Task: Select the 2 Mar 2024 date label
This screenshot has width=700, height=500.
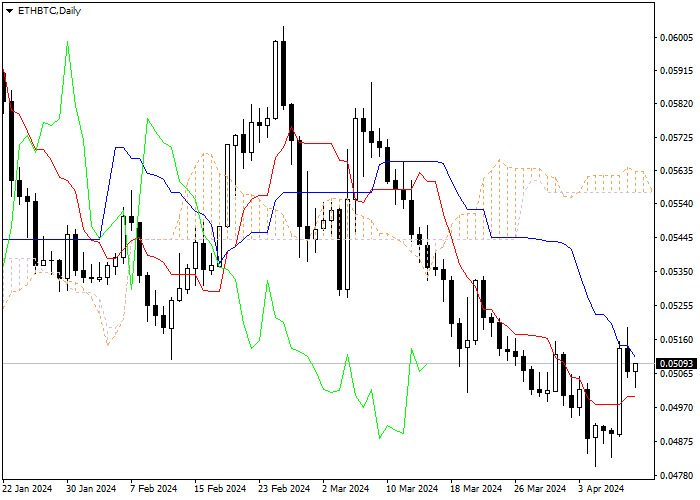Action: [346, 488]
